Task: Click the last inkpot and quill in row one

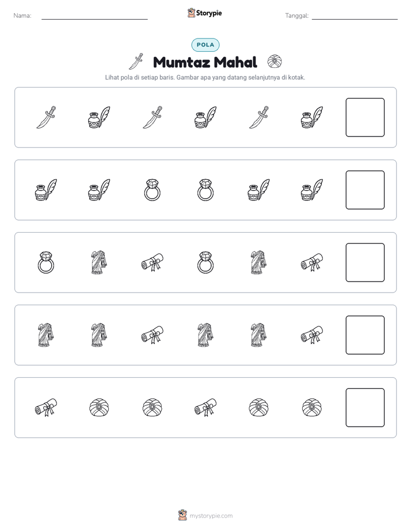Action: [x=312, y=117]
